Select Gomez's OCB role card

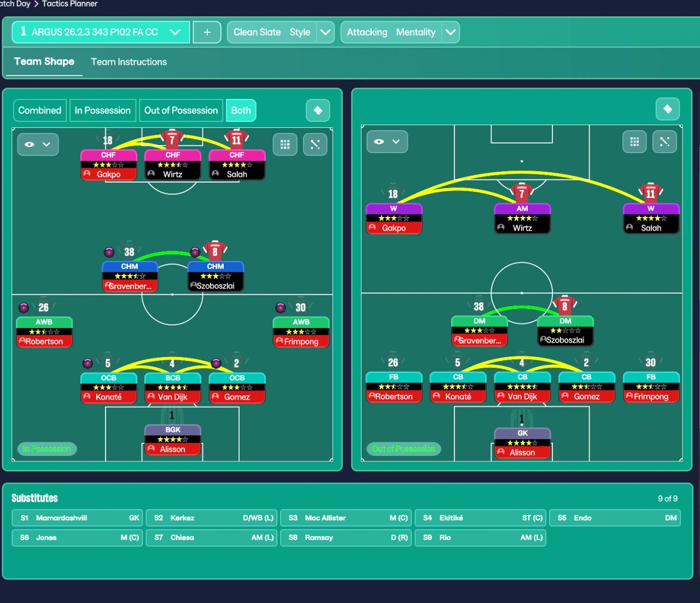(x=237, y=388)
